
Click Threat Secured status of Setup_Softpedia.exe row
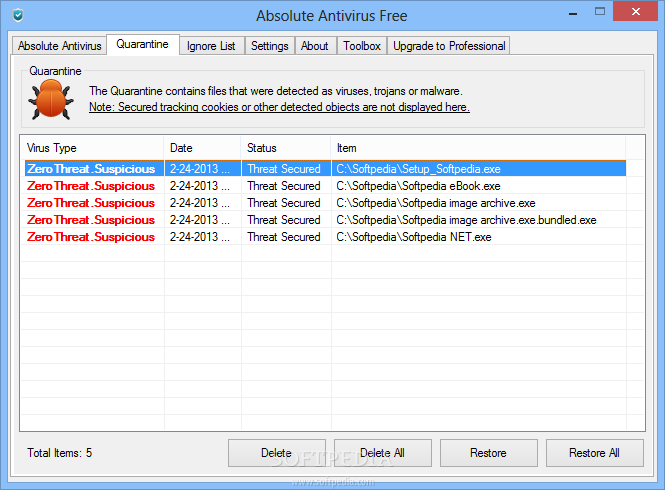point(284,169)
